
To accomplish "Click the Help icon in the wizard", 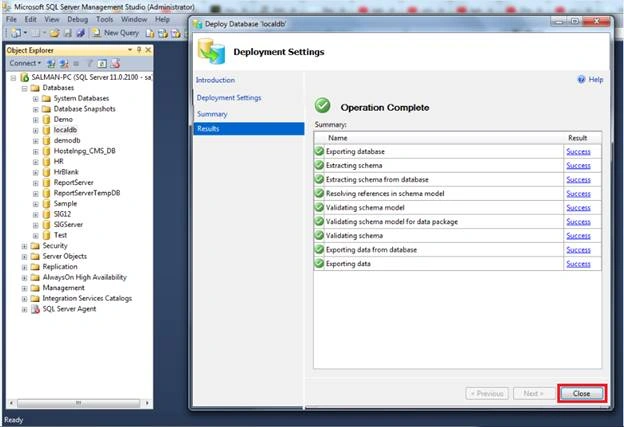I will click(581, 80).
